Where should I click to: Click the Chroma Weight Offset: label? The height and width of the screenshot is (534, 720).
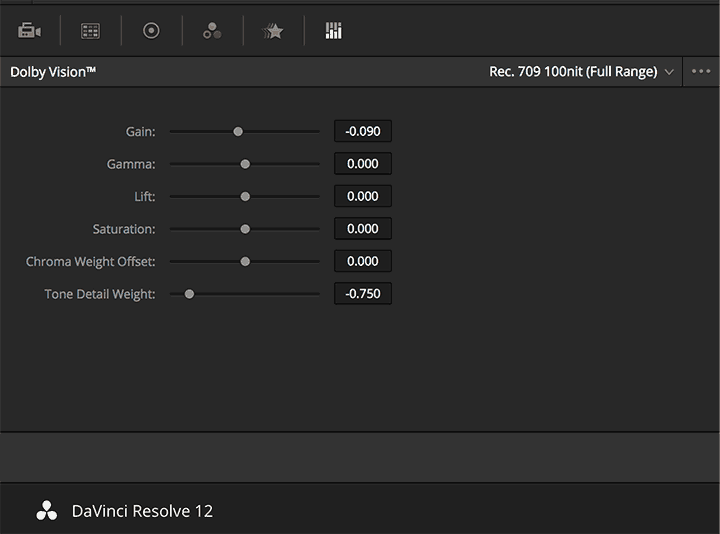click(90, 262)
